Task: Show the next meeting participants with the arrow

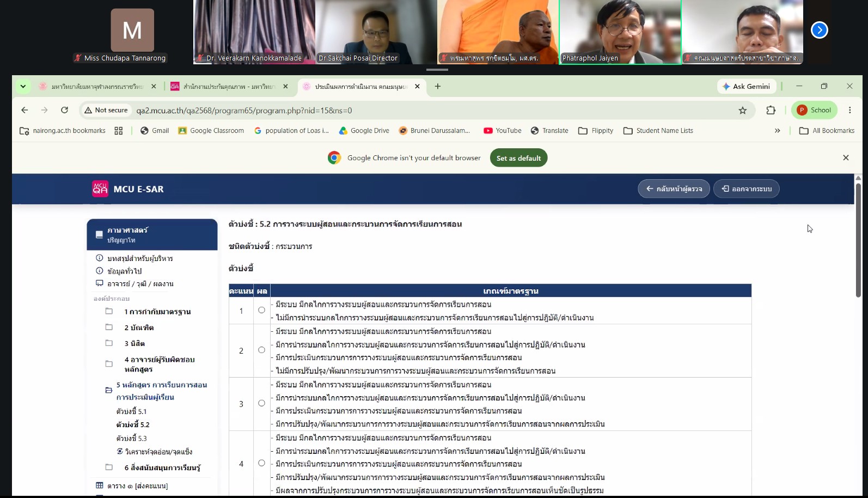Action: [819, 30]
